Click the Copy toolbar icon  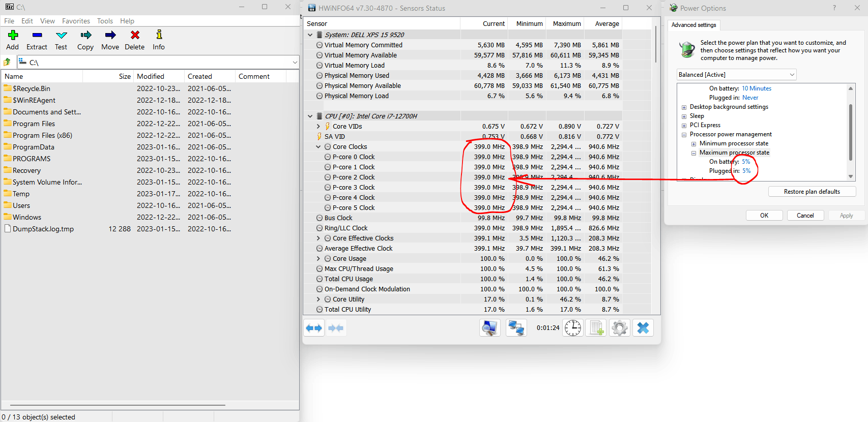pos(85,35)
